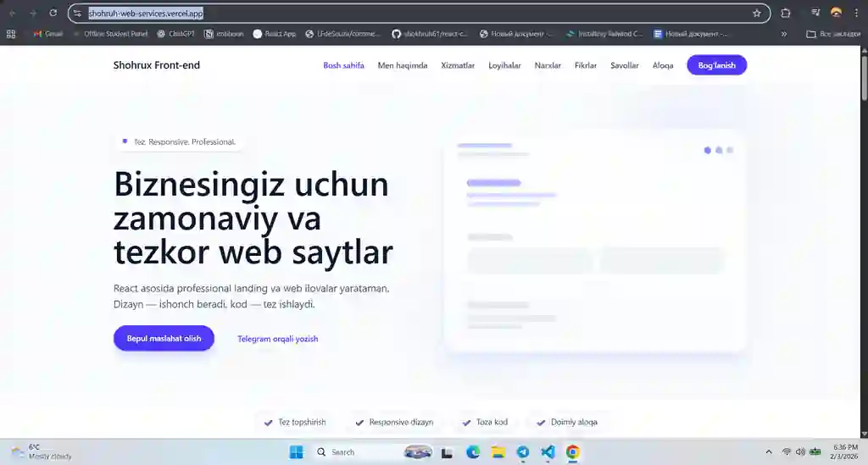Screen dimensions: 868x465
Task: Open Savollar nav item
Action: pos(625,65)
